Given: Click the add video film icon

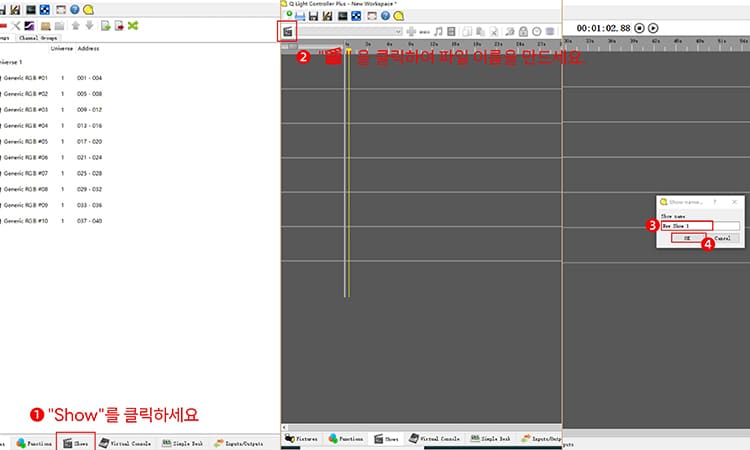Looking at the screenshot, I should 451,32.
